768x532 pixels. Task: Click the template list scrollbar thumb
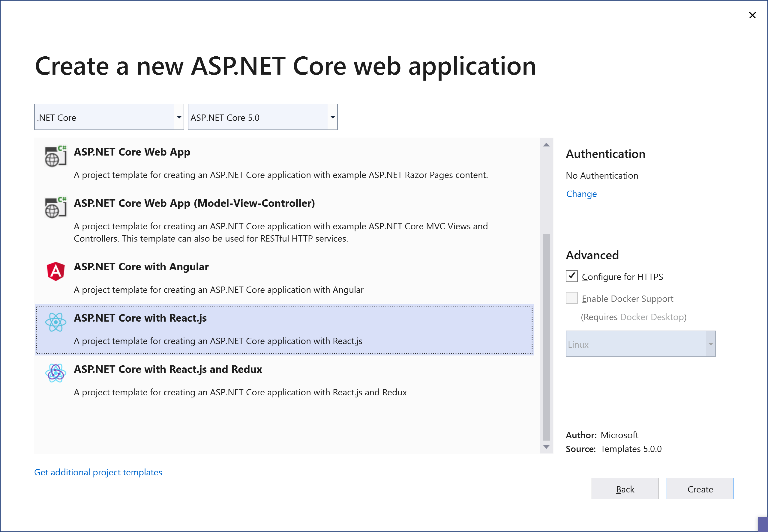point(546,337)
